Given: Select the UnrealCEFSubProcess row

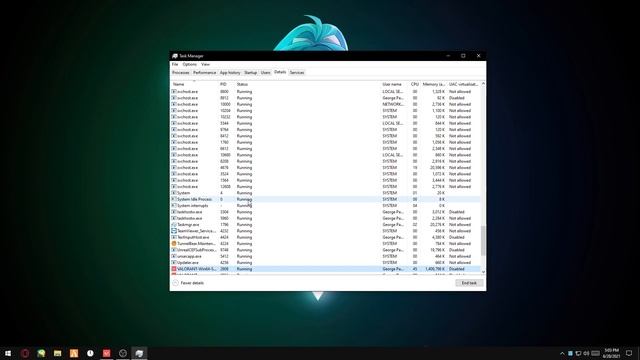Looking at the screenshot, I should coord(326,250).
